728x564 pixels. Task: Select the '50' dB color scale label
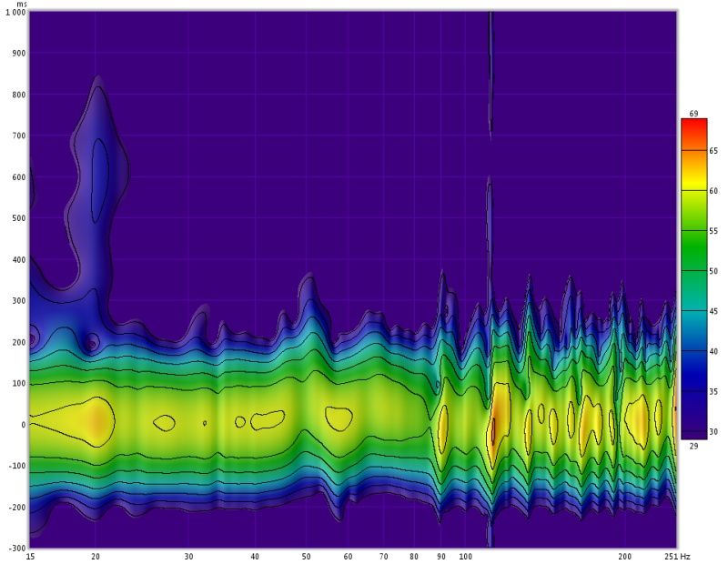(x=713, y=271)
